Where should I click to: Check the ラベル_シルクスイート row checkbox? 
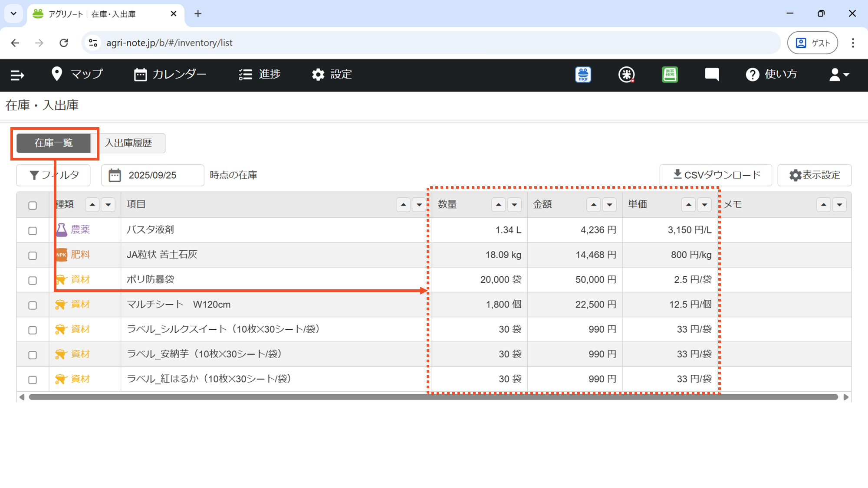(33, 330)
